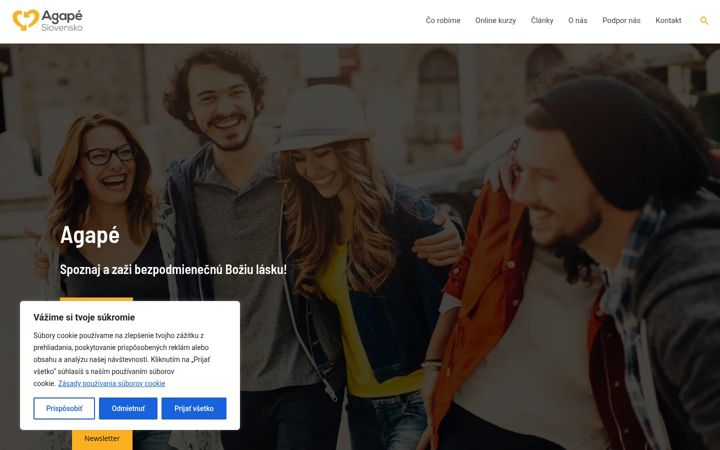Open the Čo robíme menu

click(443, 21)
